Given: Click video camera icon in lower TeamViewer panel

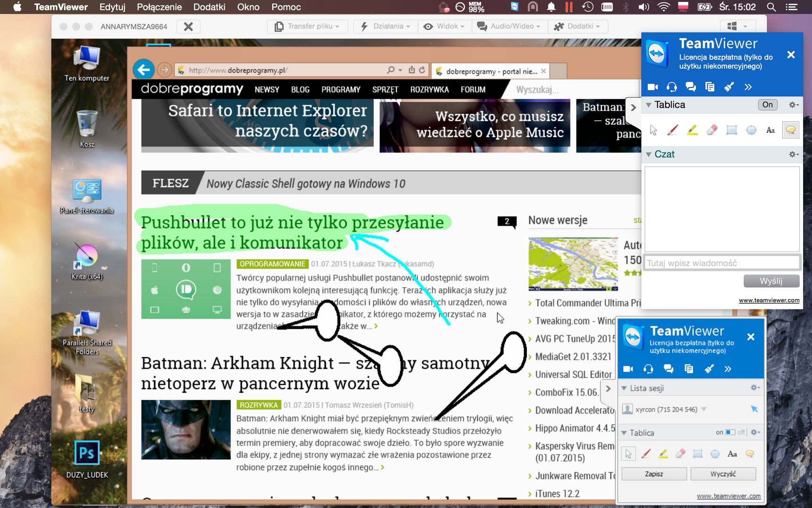Looking at the screenshot, I should [x=628, y=369].
